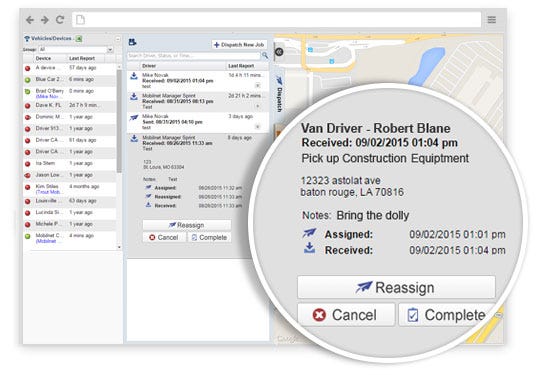The width and height of the screenshot is (540, 375).
Task: Click the device list scrollbar down arrow
Action: point(119,247)
